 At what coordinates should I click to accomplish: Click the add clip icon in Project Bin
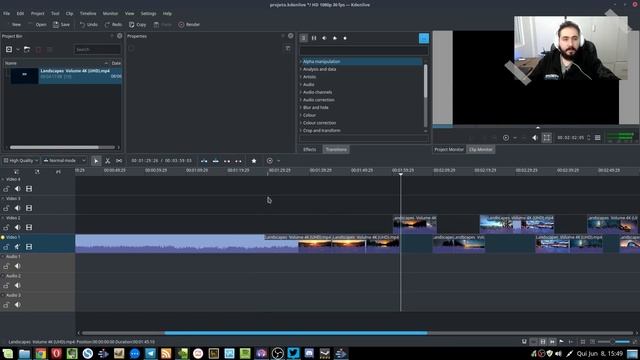[9, 49]
